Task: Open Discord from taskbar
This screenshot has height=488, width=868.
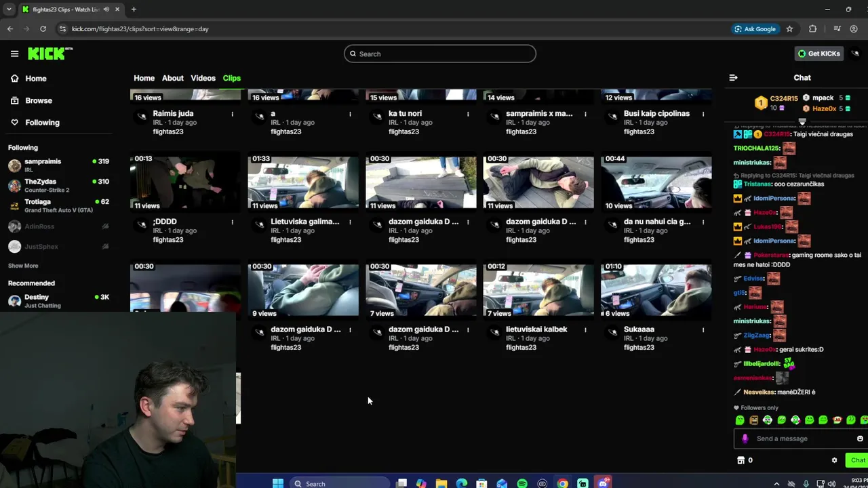Action: point(603,483)
